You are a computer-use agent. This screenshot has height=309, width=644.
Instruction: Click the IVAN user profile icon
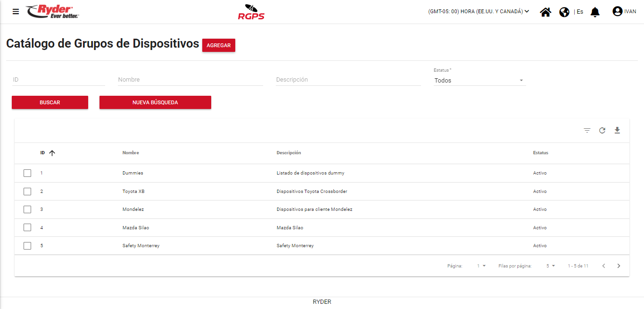click(617, 11)
